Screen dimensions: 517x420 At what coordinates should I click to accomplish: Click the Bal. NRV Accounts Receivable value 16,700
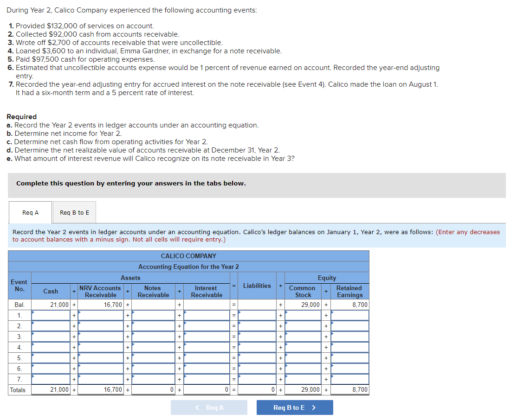click(113, 305)
